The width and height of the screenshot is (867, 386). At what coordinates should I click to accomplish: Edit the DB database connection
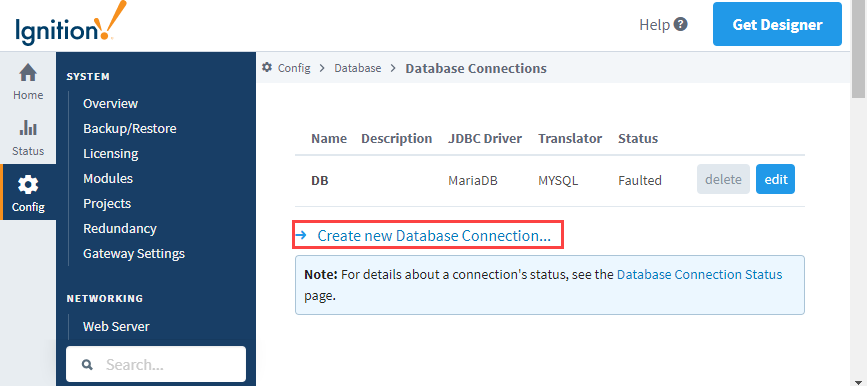coord(775,179)
